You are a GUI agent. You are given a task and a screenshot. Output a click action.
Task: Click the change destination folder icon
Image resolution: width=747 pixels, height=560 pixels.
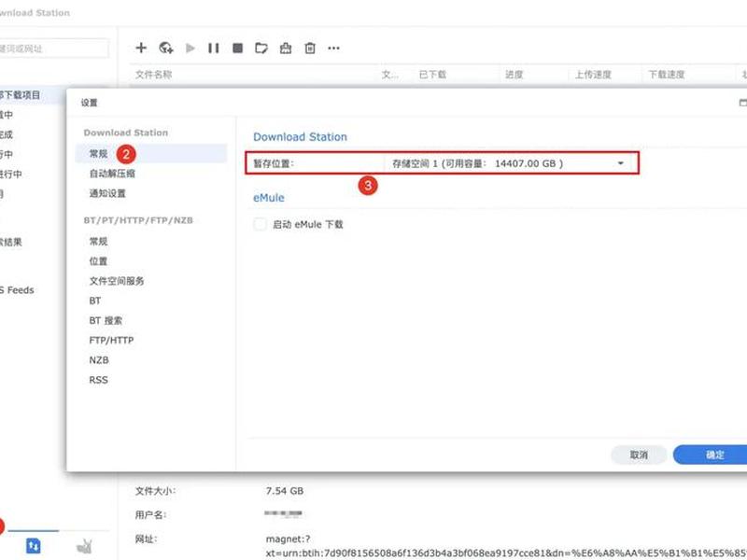(x=261, y=48)
